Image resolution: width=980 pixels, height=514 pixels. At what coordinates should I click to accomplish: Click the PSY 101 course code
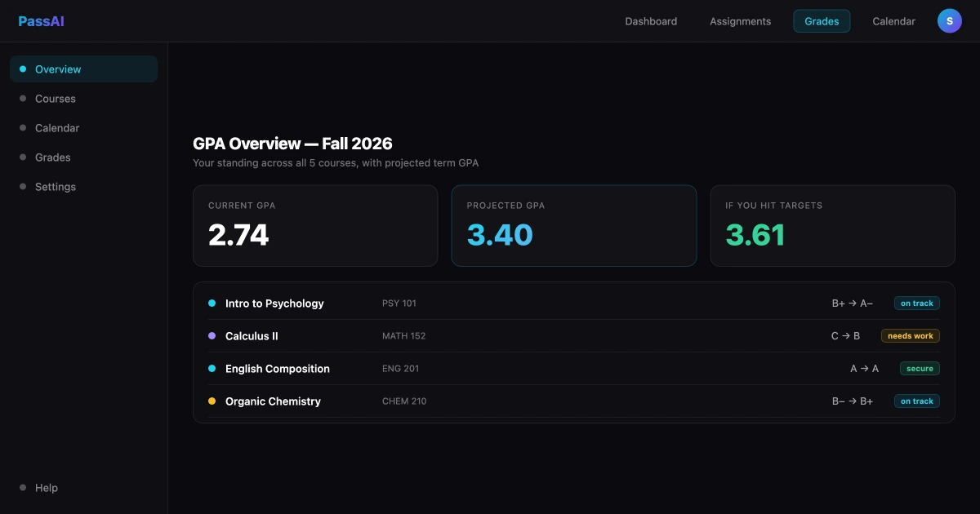(399, 304)
